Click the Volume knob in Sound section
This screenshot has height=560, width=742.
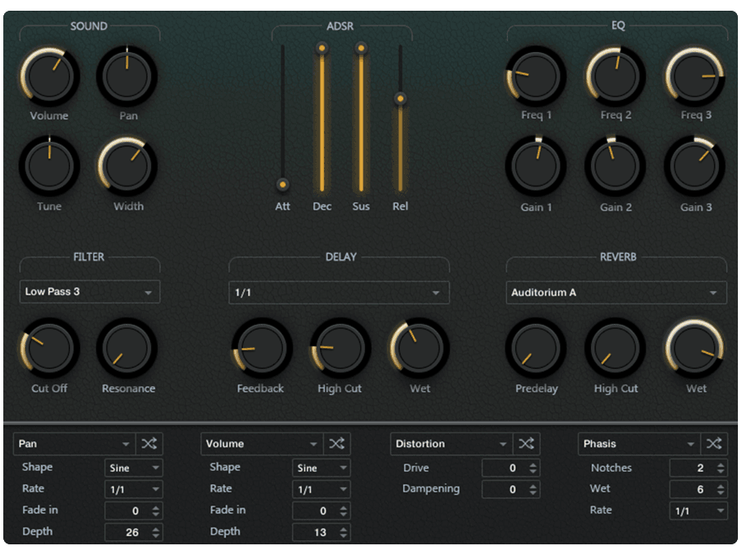click(x=49, y=76)
